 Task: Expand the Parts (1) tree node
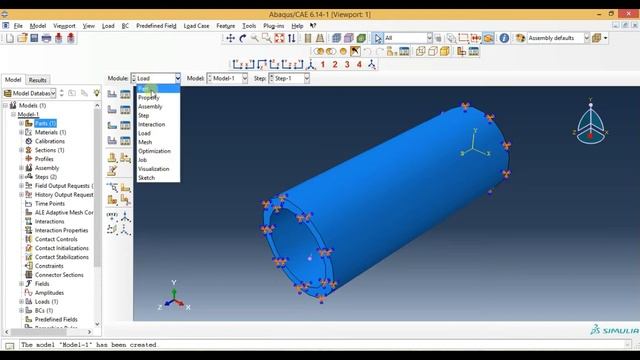(21, 123)
